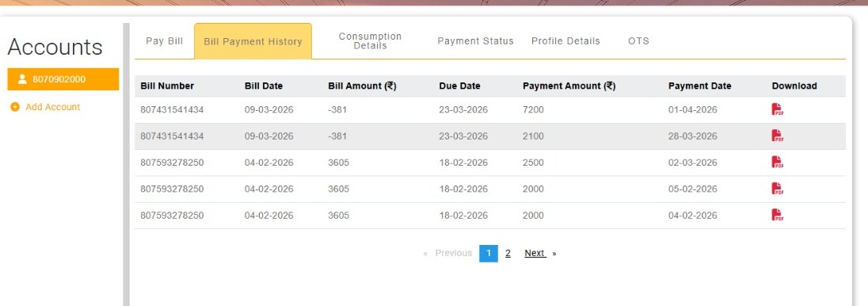868x306 pixels.
Task: Switch to Consumption Details tab
Action: pos(370,41)
